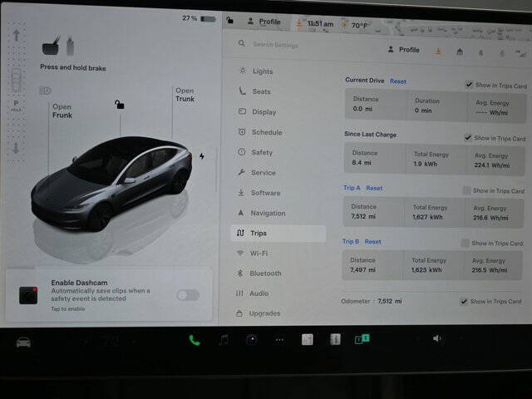Turn on the Enable Dashcam switch

pos(188,295)
